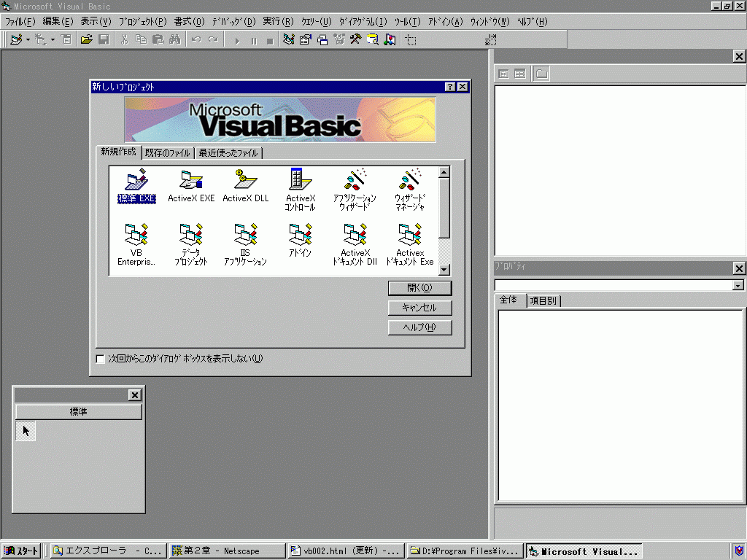
Task: Click the project list scroll down arrow
Action: 444,270
